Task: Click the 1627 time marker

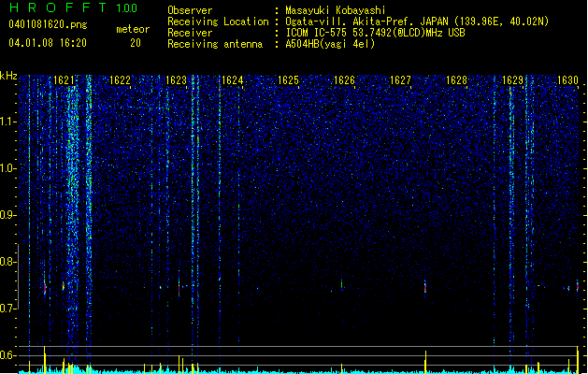Action: coord(400,80)
